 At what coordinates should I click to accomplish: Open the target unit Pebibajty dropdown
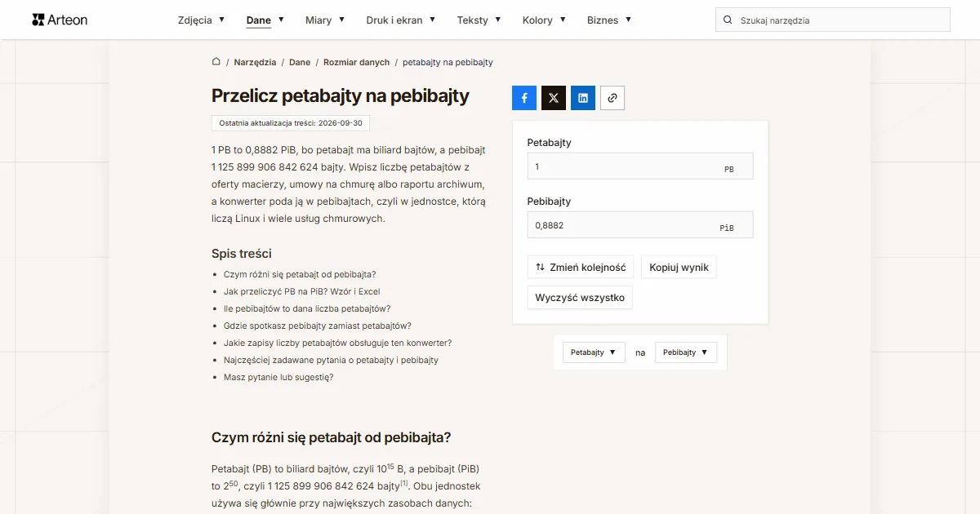tap(686, 352)
